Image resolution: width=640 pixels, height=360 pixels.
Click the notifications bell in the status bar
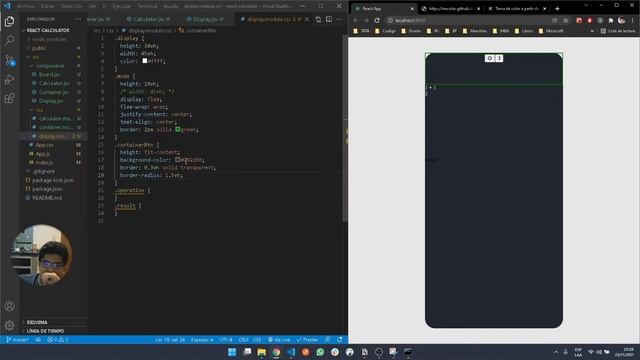[x=340, y=340]
